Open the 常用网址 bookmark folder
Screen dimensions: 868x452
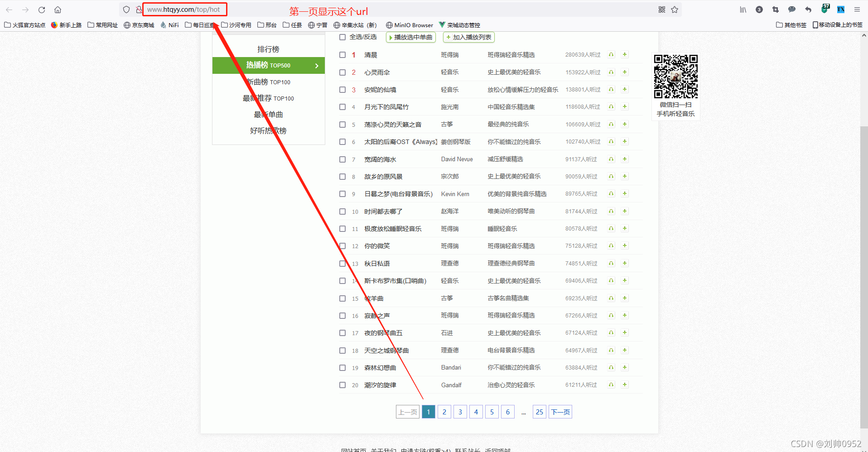tap(103, 25)
